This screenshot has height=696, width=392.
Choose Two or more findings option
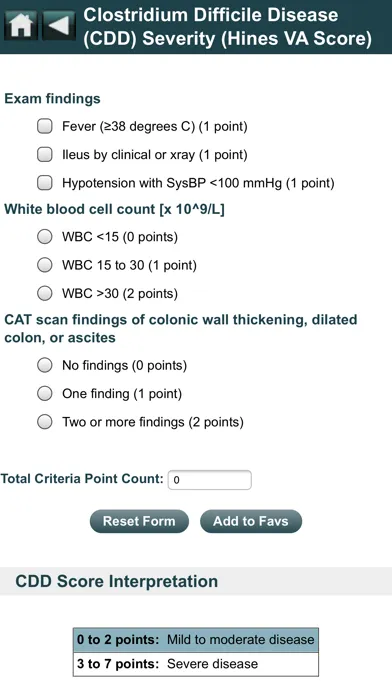click(44, 422)
